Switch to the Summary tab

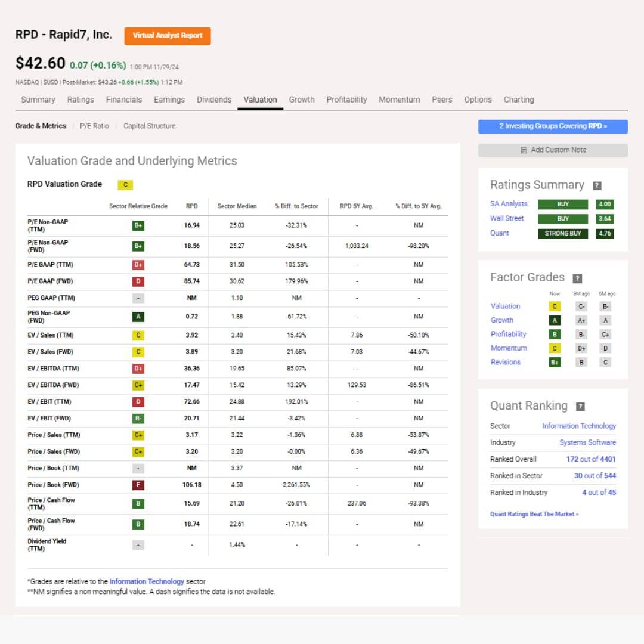click(38, 100)
